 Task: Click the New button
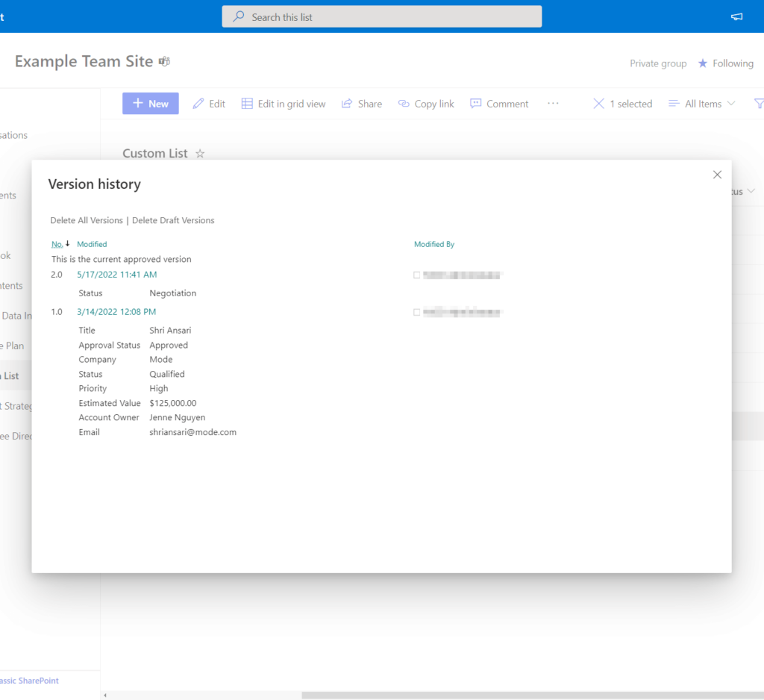point(151,103)
